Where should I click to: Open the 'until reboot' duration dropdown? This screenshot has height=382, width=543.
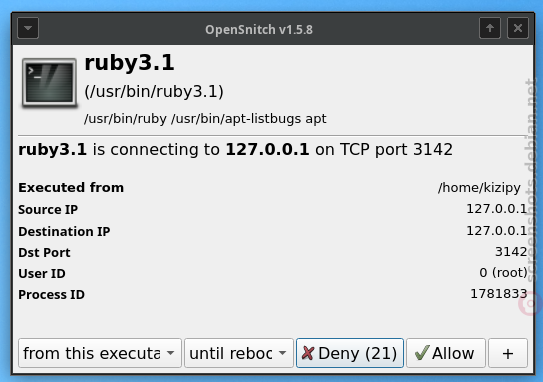pos(239,353)
